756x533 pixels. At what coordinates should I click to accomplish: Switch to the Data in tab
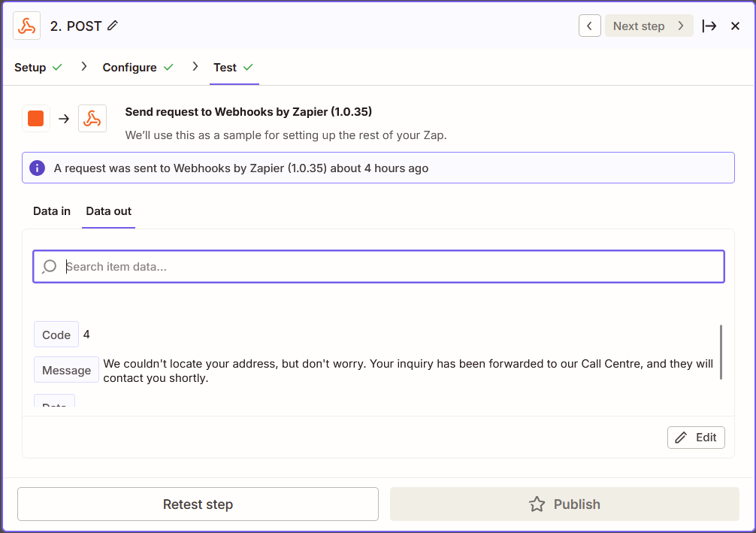tap(52, 211)
